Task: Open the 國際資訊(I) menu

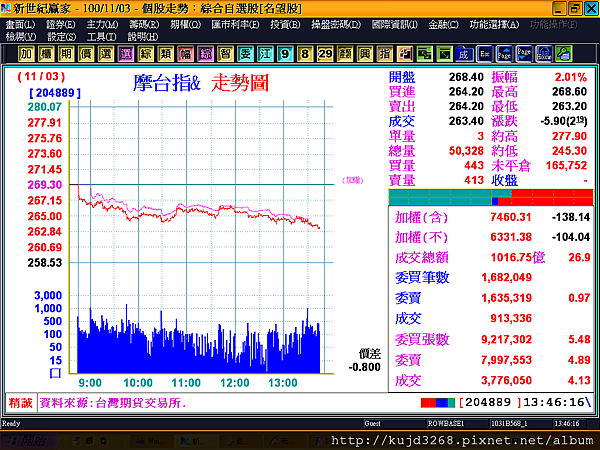Action: click(x=395, y=25)
